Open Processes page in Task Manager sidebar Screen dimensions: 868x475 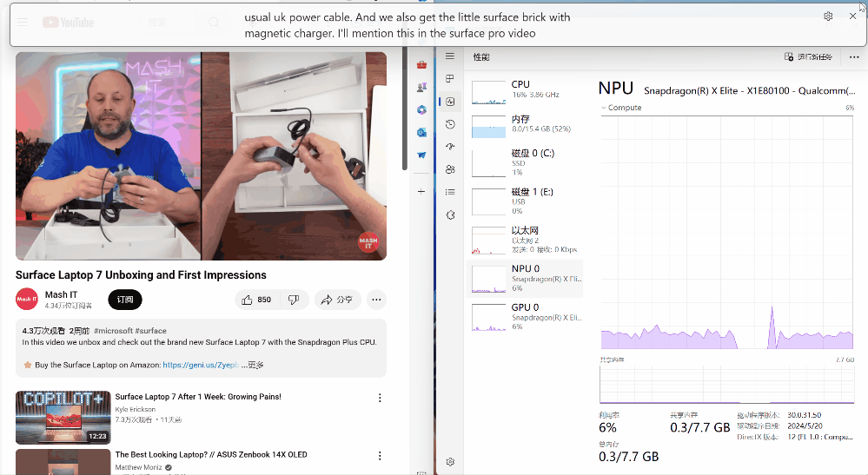450,78
